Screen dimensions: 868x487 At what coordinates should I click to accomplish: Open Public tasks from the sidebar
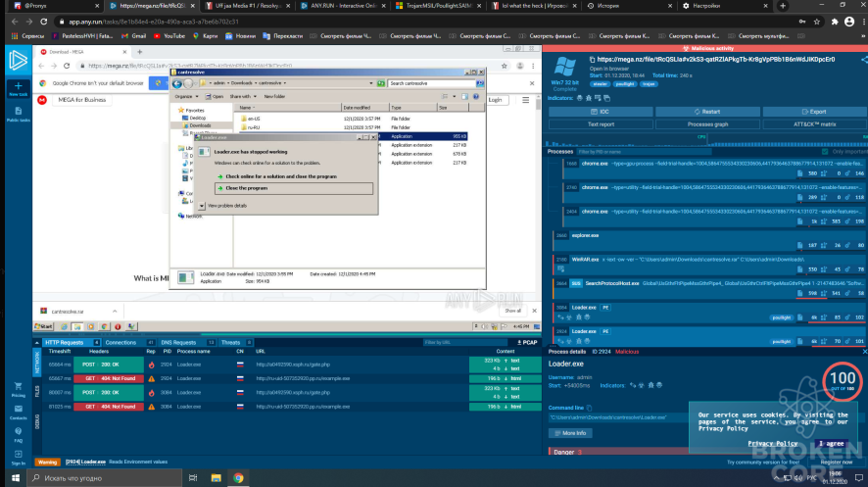(18, 114)
